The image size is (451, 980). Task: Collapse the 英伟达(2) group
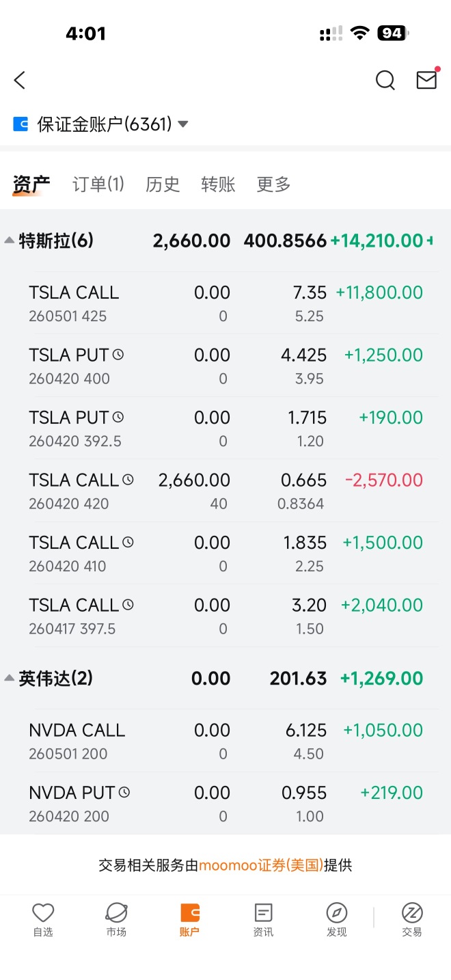[10, 678]
